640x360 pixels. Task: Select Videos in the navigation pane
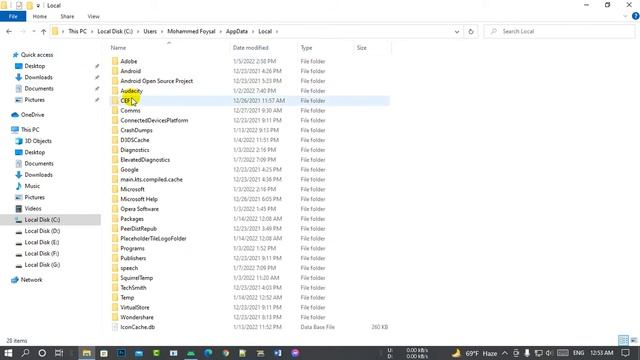[x=33, y=209]
